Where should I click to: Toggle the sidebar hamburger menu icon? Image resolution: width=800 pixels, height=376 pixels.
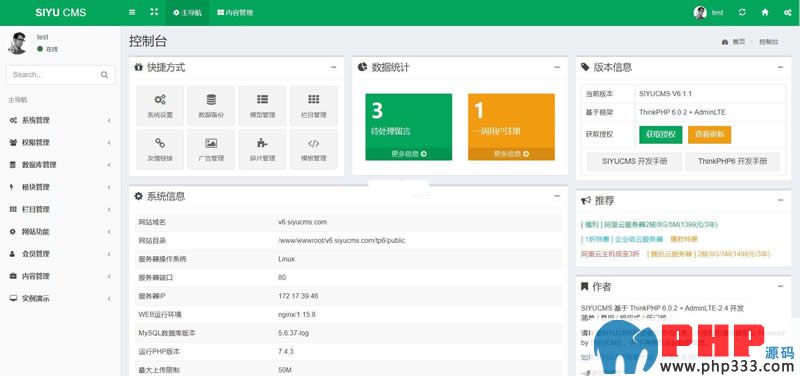[x=132, y=12]
